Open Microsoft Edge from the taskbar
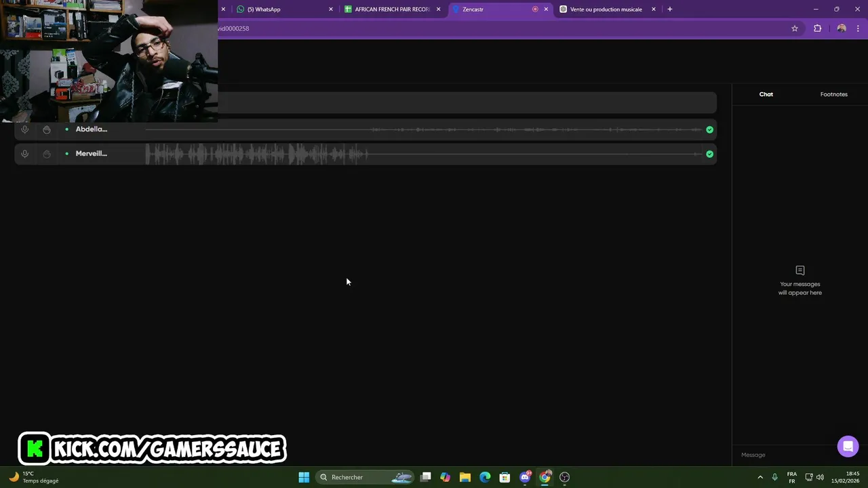Image resolution: width=868 pixels, height=488 pixels. pos(485,477)
